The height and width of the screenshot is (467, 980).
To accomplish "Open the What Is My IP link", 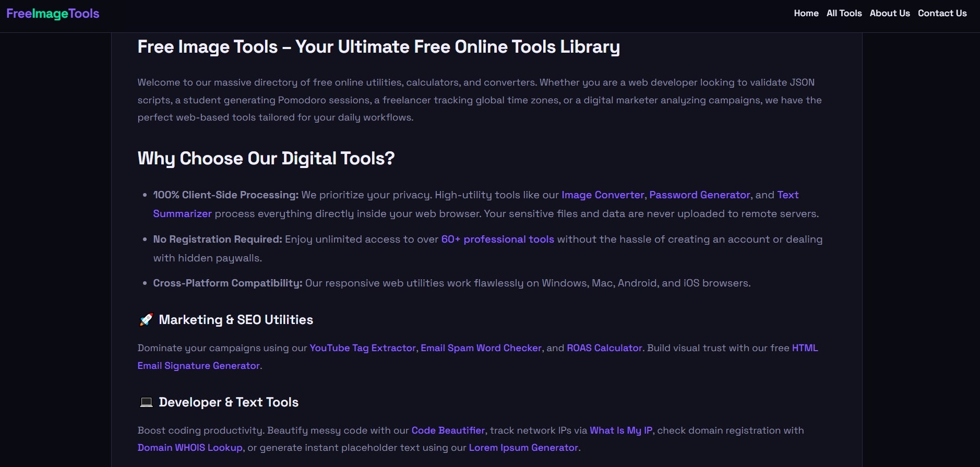I will pyautogui.click(x=621, y=430).
